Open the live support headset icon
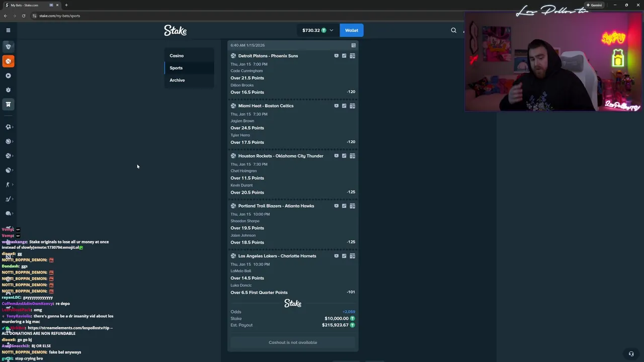Viewport: 644px width, 362px height. (631, 353)
